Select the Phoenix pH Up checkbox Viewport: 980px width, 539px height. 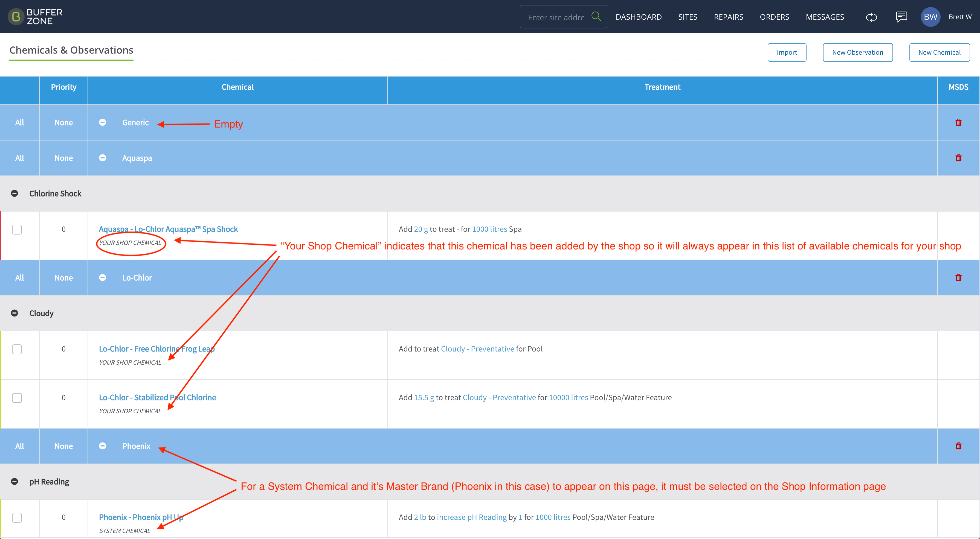pyautogui.click(x=17, y=518)
